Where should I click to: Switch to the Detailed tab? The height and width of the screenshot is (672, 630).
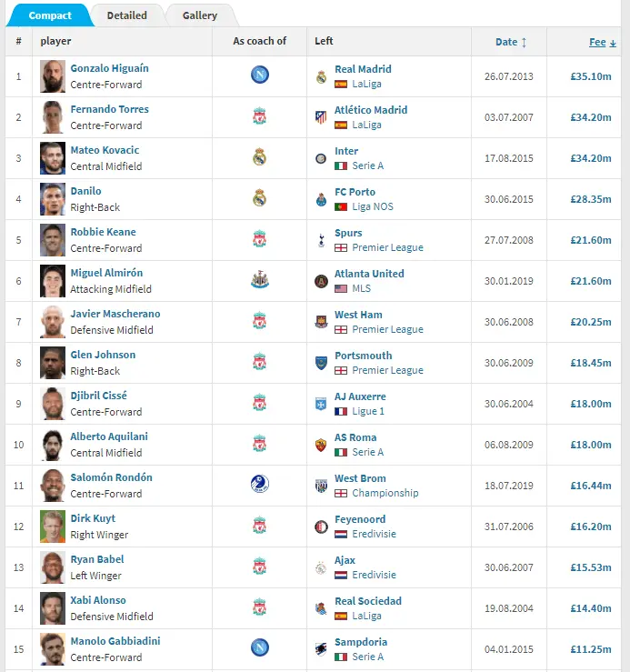(x=126, y=15)
